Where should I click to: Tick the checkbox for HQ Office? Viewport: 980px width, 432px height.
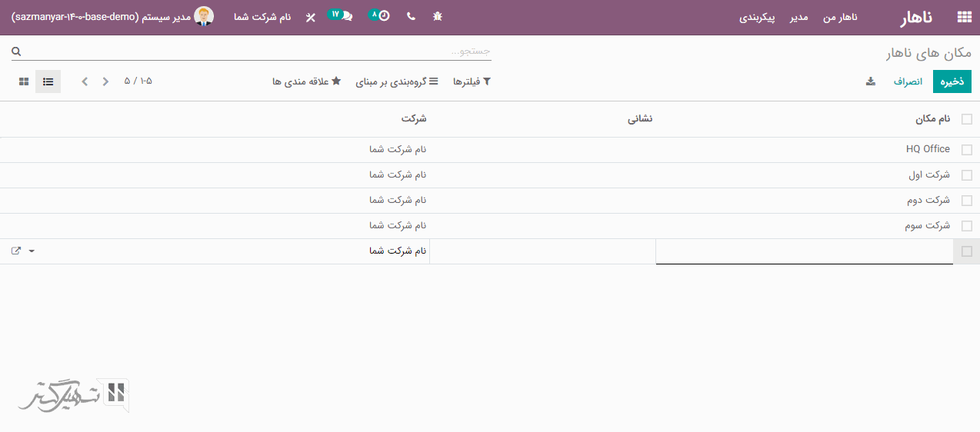pos(966,150)
